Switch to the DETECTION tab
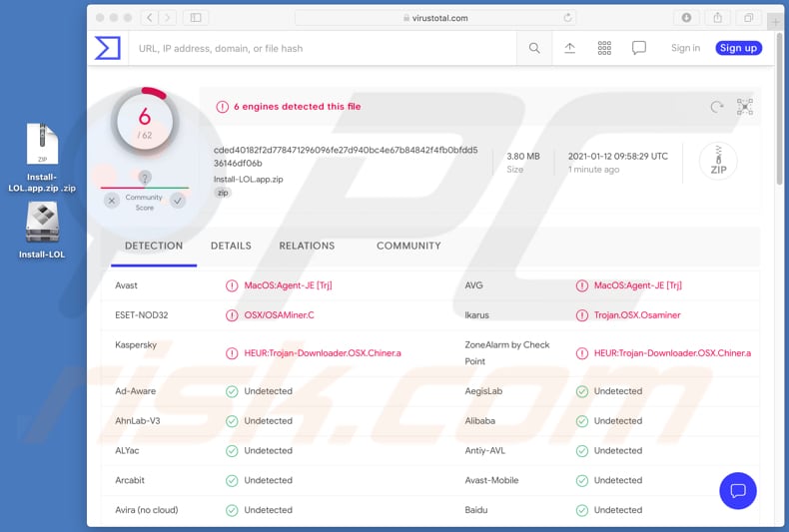Viewport: 789px width, 532px height. [154, 246]
